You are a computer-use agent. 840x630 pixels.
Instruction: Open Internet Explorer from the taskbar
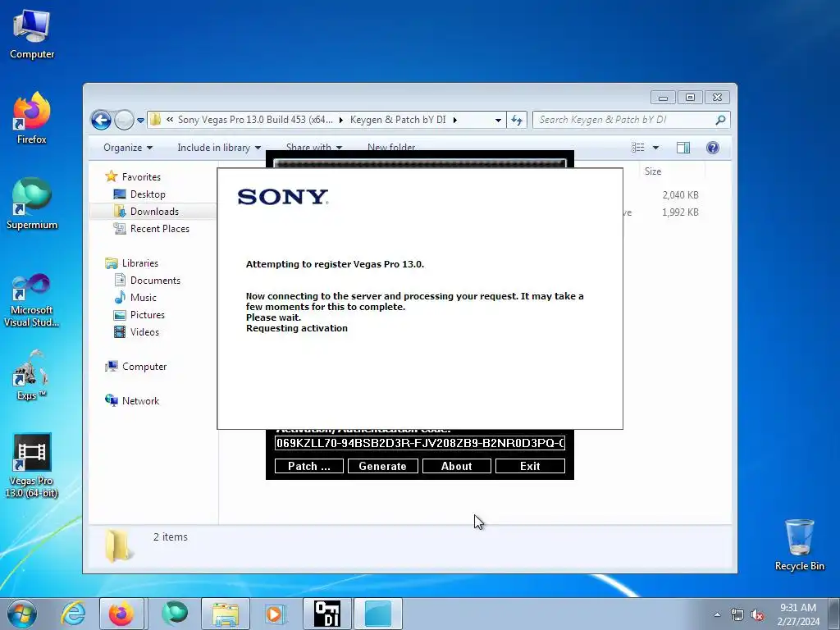pos(73,614)
